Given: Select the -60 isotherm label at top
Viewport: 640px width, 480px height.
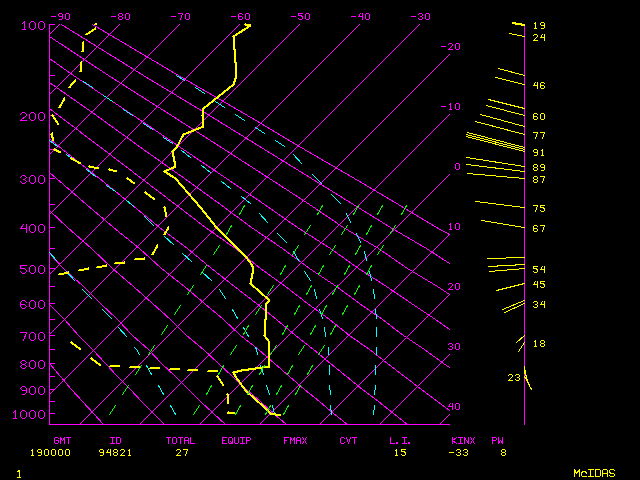Looking at the screenshot, I should click(x=240, y=17).
